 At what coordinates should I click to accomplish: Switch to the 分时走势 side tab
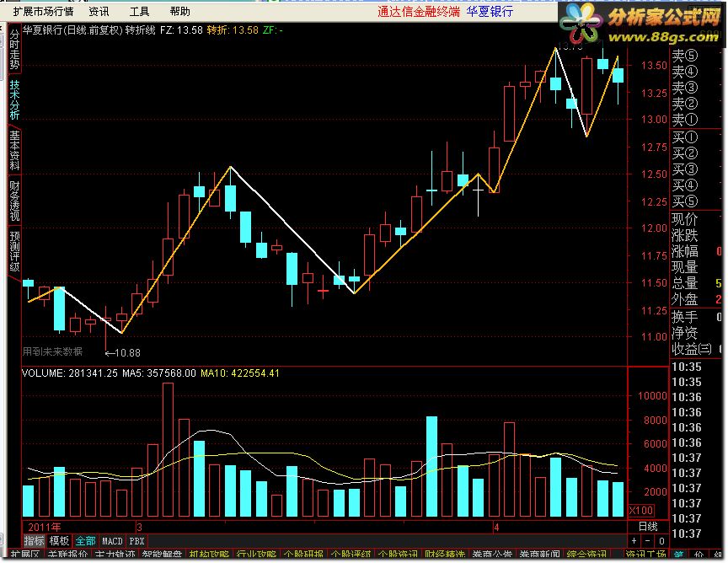click(x=14, y=49)
